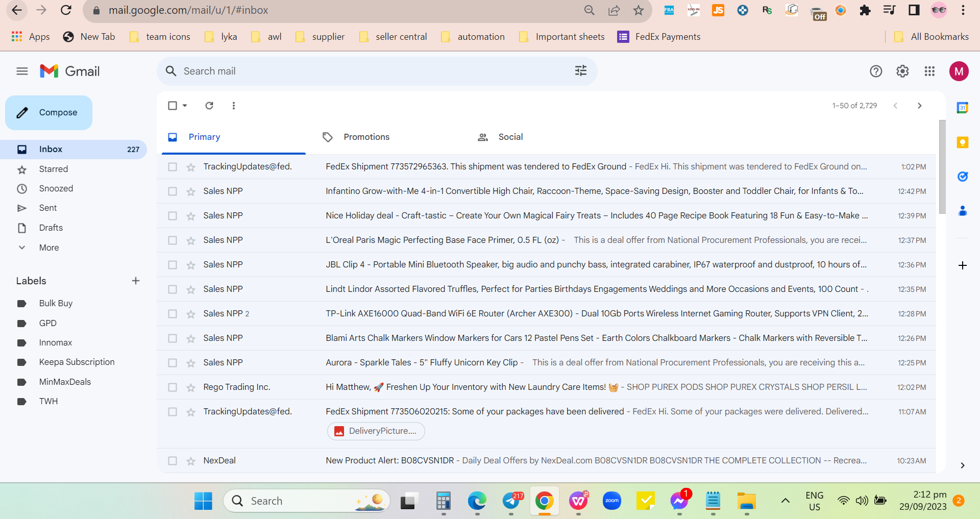
Task: Open Google Keep side panel icon
Action: click(963, 142)
